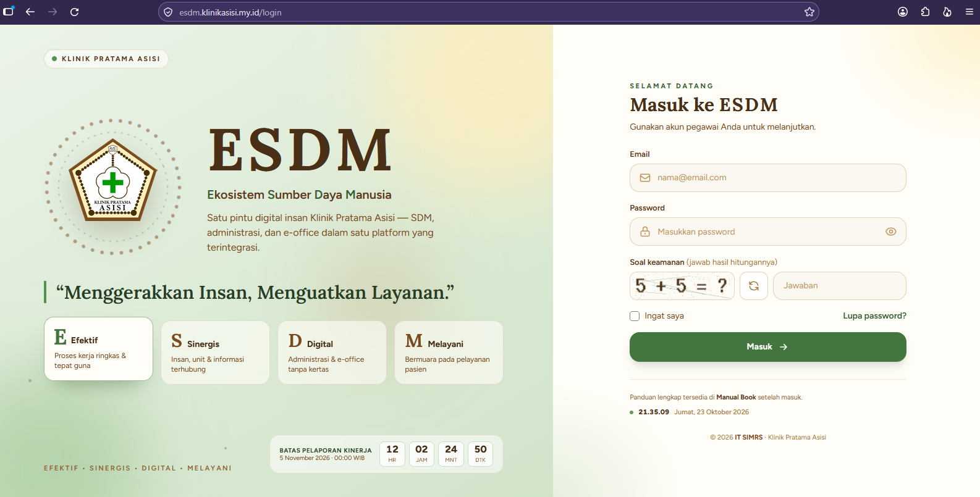This screenshot has width=980, height=497.
Task: Focus the Password input field
Action: 768,232
